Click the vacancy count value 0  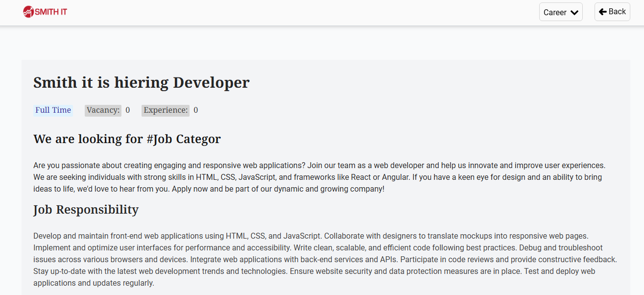pyautogui.click(x=128, y=110)
